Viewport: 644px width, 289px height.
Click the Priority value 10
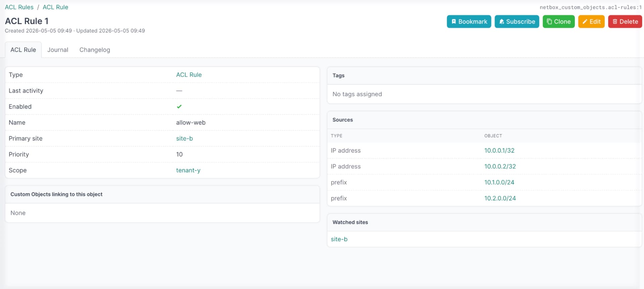tap(179, 154)
